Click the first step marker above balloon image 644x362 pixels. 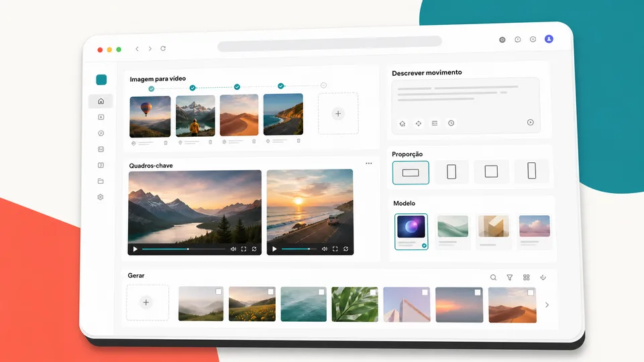(152, 88)
